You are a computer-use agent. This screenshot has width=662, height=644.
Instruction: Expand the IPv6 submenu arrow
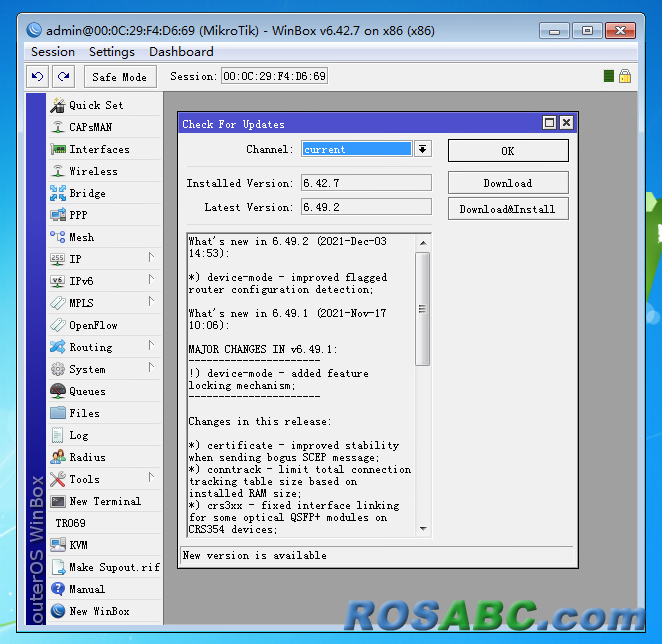coord(151,279)
